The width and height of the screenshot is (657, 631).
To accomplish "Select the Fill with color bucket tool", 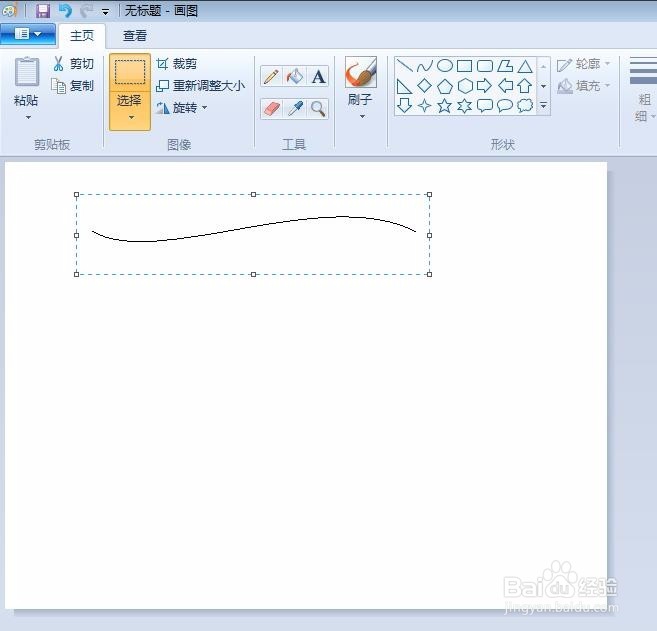I will [295, 76].
